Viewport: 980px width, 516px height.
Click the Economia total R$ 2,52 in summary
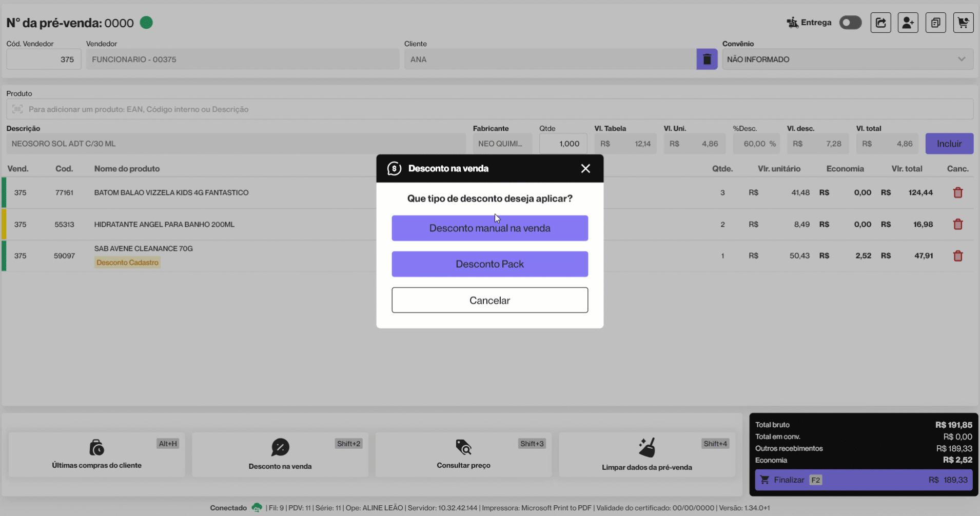[x=957, y=460]
